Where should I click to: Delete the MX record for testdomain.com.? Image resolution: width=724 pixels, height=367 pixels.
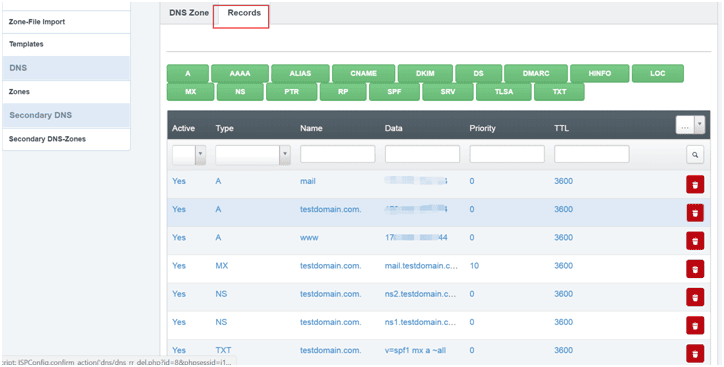[695, 269]
